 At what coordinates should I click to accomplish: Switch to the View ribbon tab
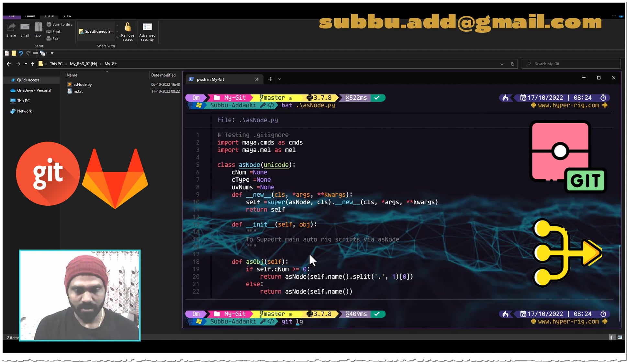67,15
